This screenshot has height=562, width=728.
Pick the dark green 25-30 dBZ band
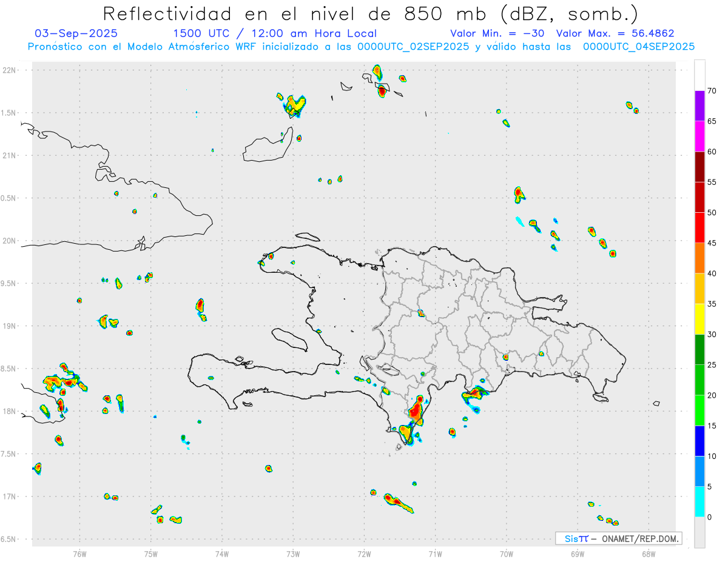pyautogui.click(x=699, y=350)
